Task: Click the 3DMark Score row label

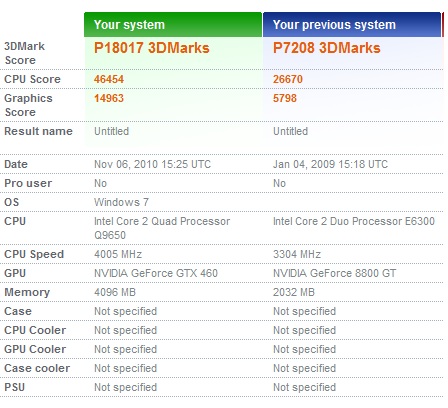Action: tap(24, 53)
